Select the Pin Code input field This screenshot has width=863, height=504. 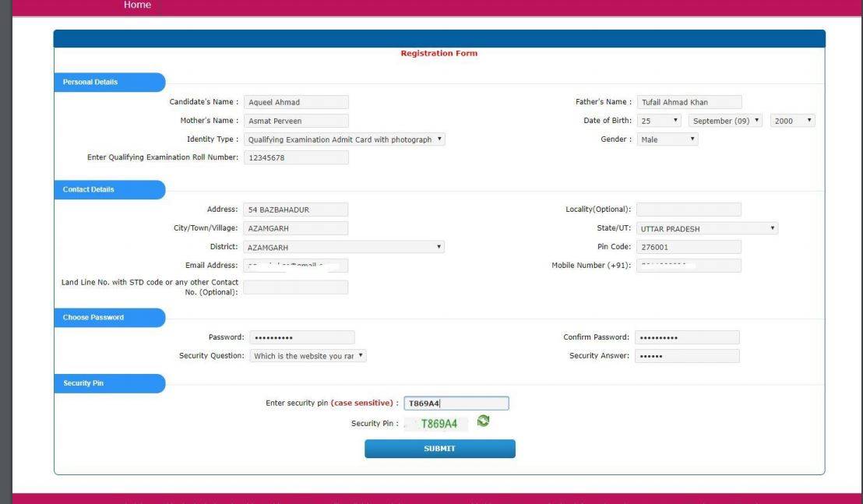pos(689,247)
